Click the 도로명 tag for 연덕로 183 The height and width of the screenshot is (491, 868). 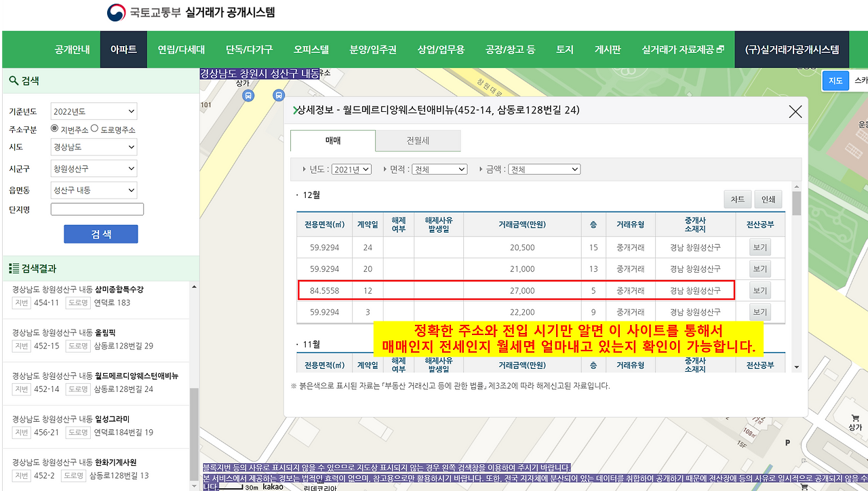pyautogui.click(x=78, y=302)
